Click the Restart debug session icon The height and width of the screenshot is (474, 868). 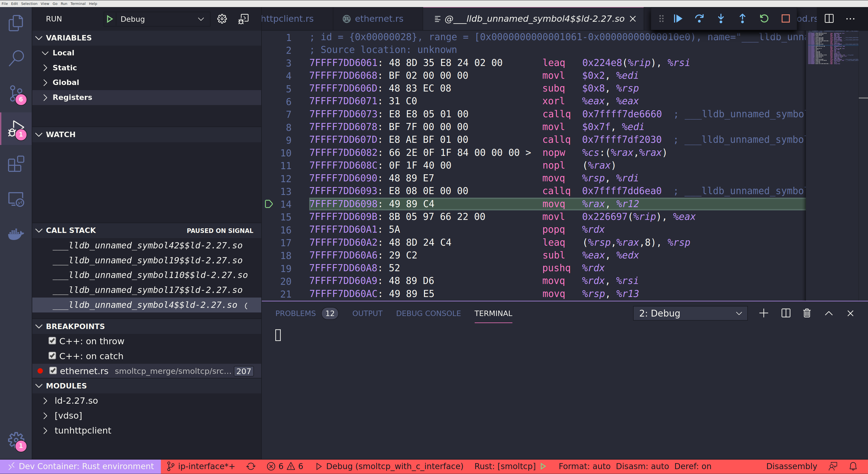[764, 18]
